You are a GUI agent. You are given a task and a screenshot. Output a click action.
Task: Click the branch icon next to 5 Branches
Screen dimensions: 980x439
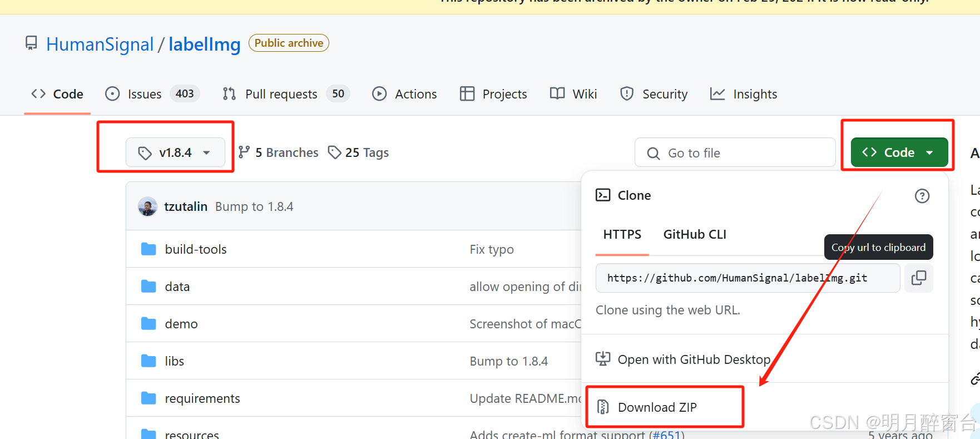click(x=244, y=152)
